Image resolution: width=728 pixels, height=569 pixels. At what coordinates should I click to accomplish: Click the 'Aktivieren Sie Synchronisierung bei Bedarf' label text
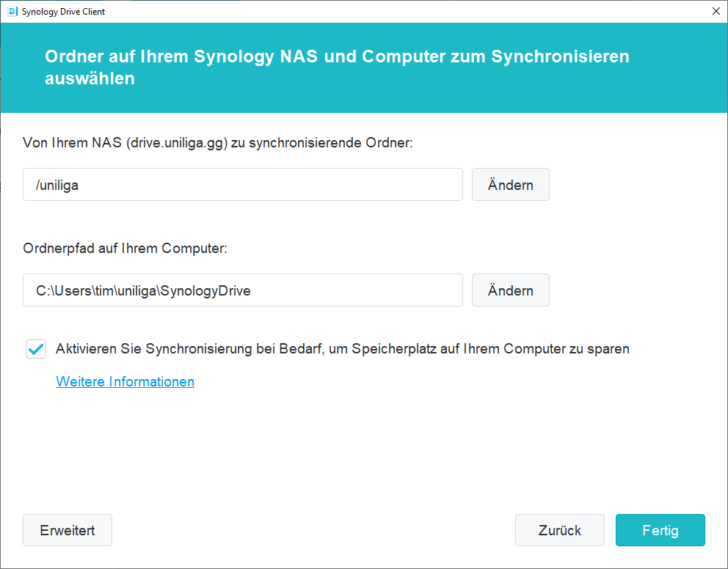[x=342, y=349]
